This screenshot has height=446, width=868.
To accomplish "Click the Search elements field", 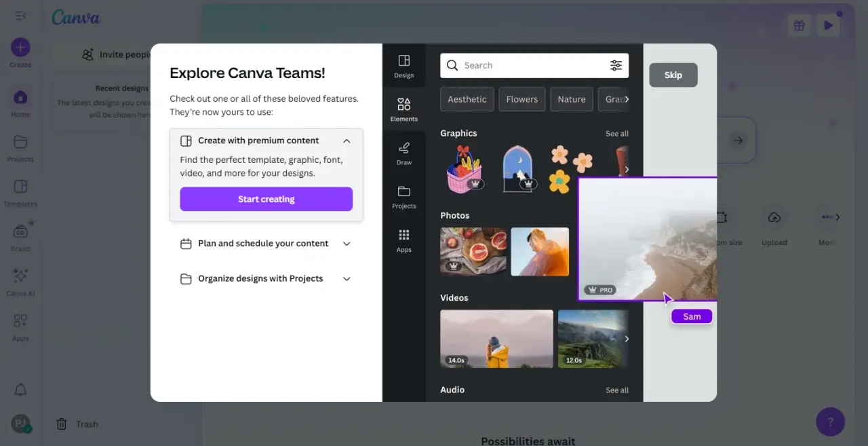I will [x=534, y=66].
